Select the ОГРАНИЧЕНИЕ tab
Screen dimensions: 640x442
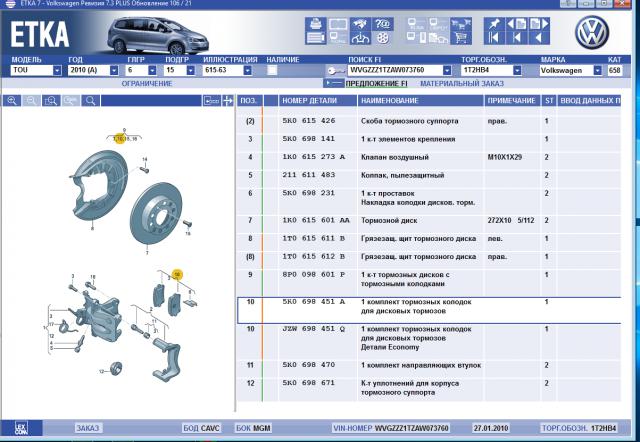(147, 84)
